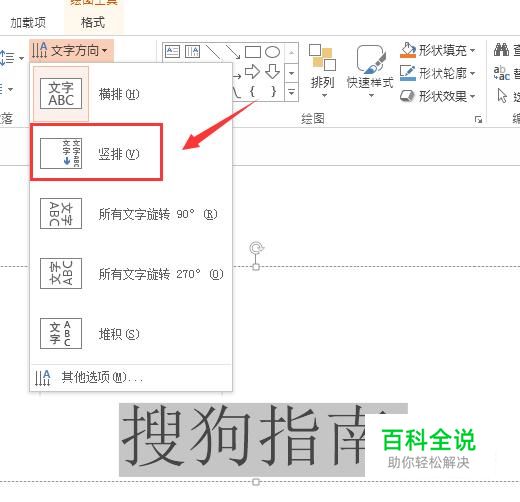The image size is (520, 502).
Task: Open the 形状效果 shape effects menu
Action: [x=438, y=96]
